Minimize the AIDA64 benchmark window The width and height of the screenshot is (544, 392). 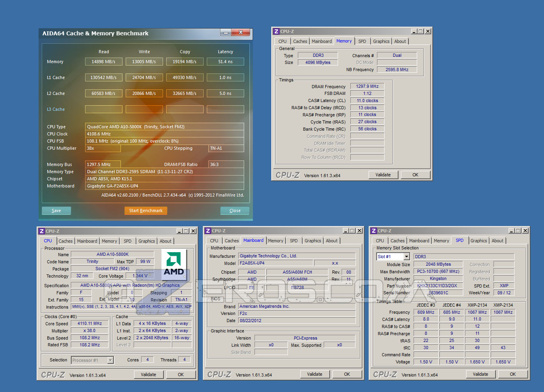pyautogui.click(x=225, y=33)
